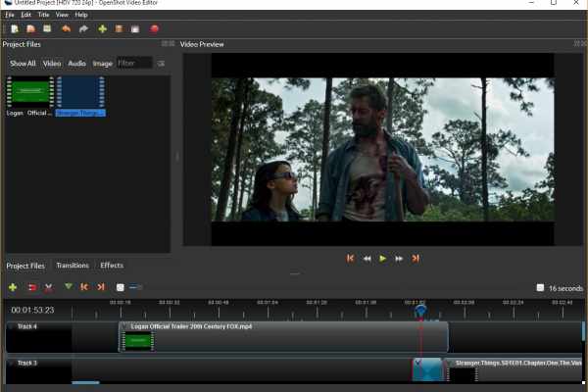Add a new track to timeline

(13, 287)
